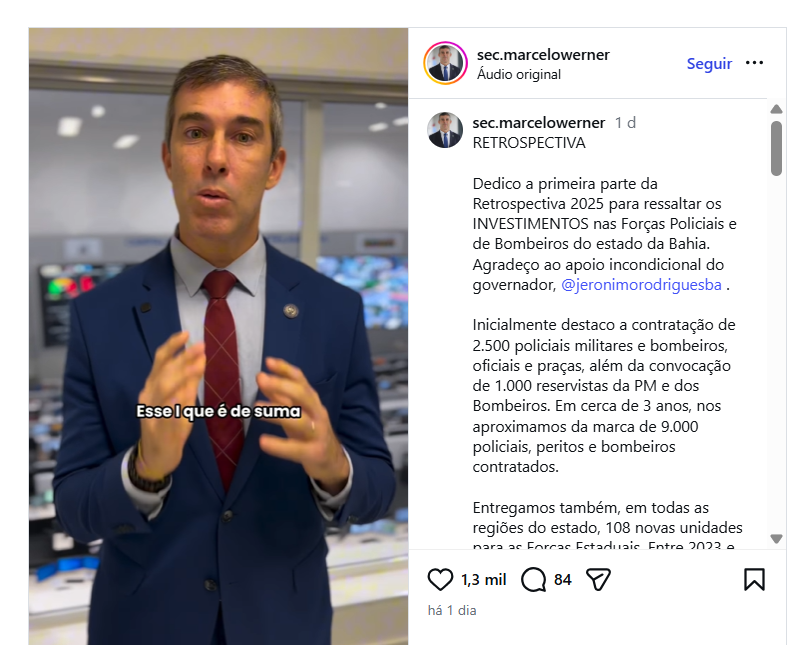Pause the reel video of the speaker

(218, 336)
